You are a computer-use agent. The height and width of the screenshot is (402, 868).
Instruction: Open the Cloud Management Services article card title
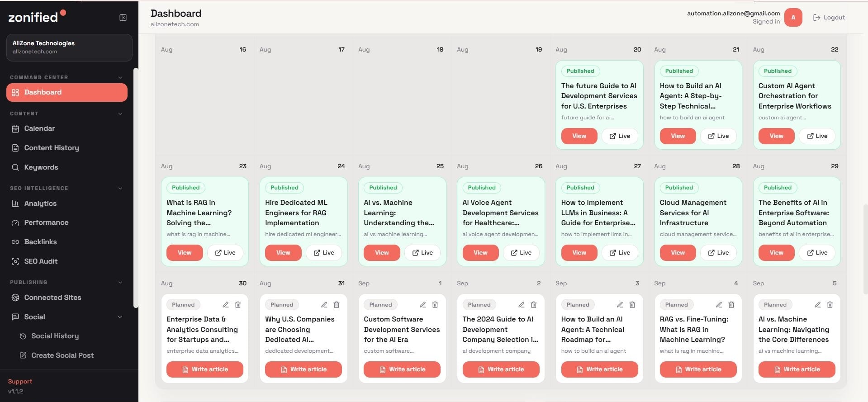pos(693,213)
